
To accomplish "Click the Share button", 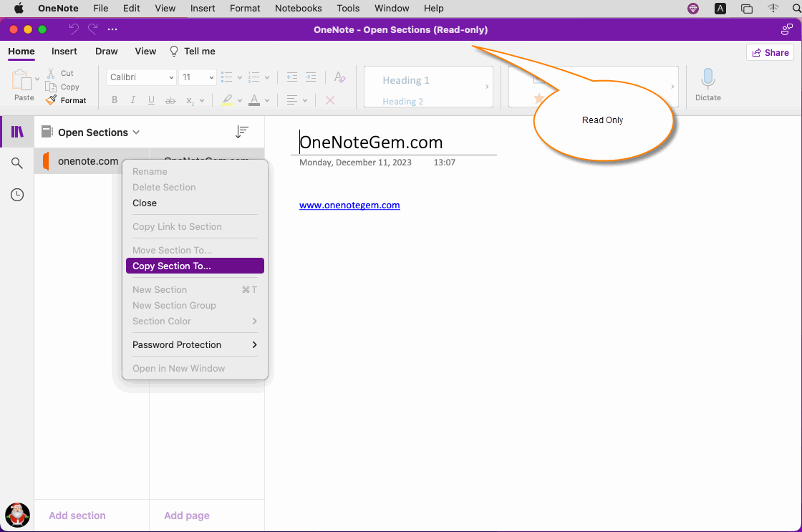I will pyautogui.click(x=770, y=52).
